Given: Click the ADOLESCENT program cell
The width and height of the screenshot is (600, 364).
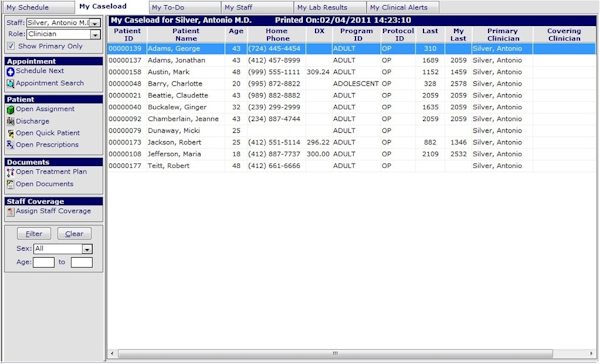Looking at the screenshot, I should tap(355, 84).
